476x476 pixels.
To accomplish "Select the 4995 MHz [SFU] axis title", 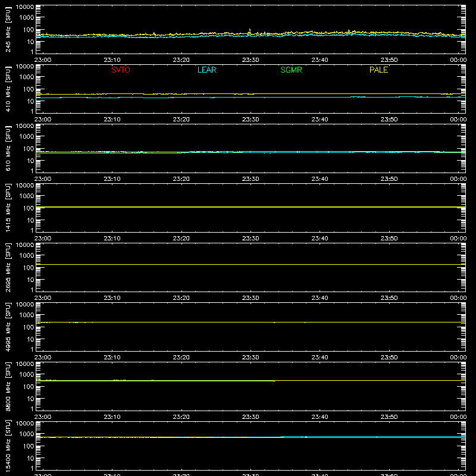I will pyautogui.click(x=8, y=327).
